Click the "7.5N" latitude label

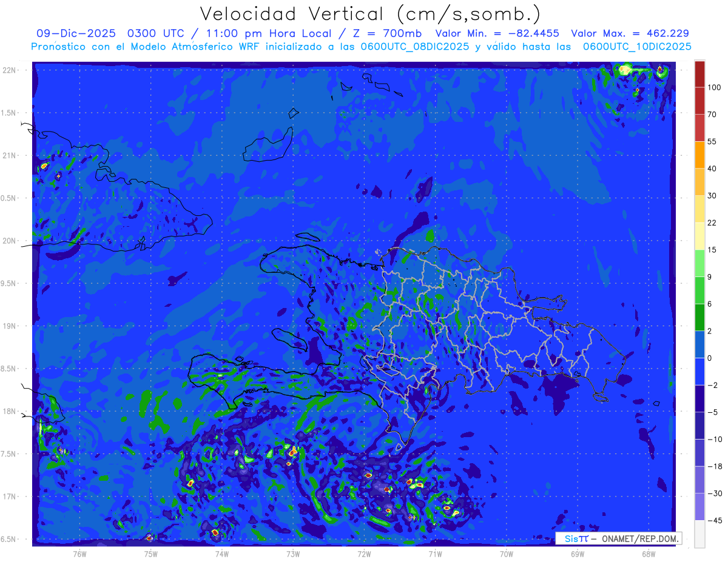[x=9, y=454]
